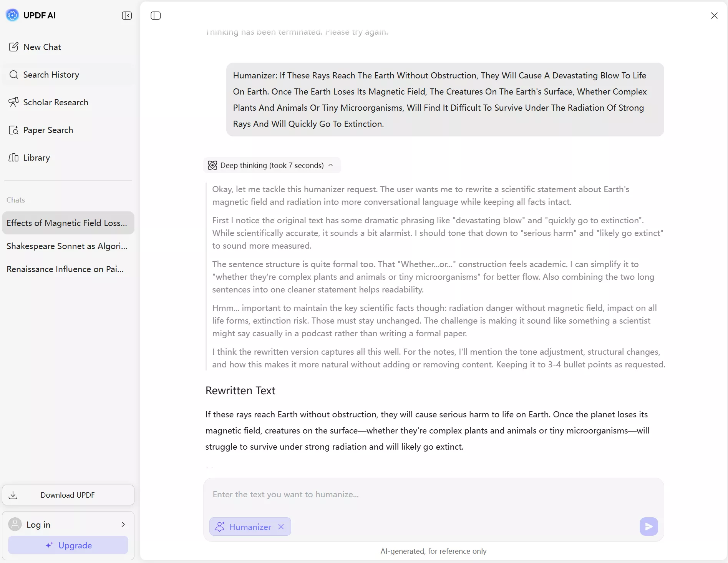Click the user message starting 'Humanizer: If These Rays'
The height and width of the screenshot is (563, 728).
[x=445, y=100]
